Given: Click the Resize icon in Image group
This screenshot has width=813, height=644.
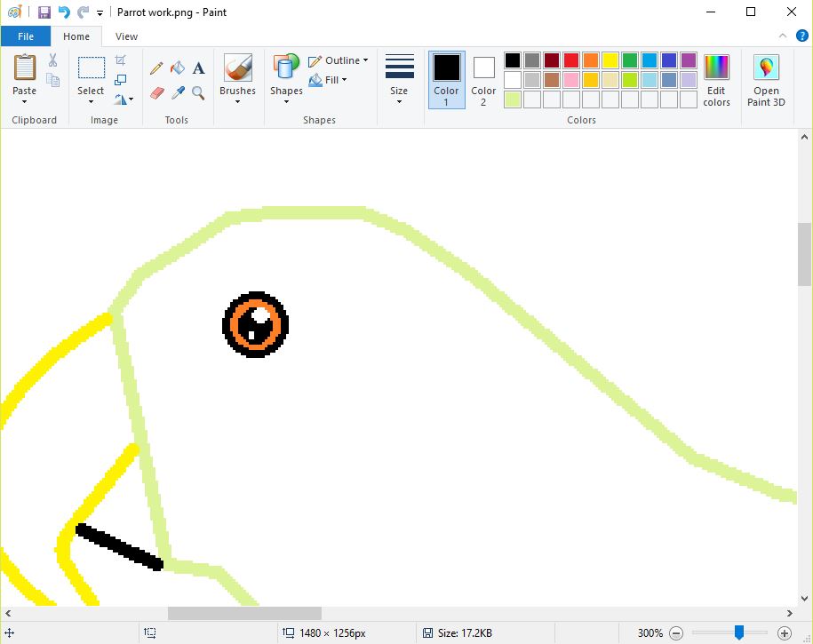Looking at the screenshot, I should click(x=120, y=80).
